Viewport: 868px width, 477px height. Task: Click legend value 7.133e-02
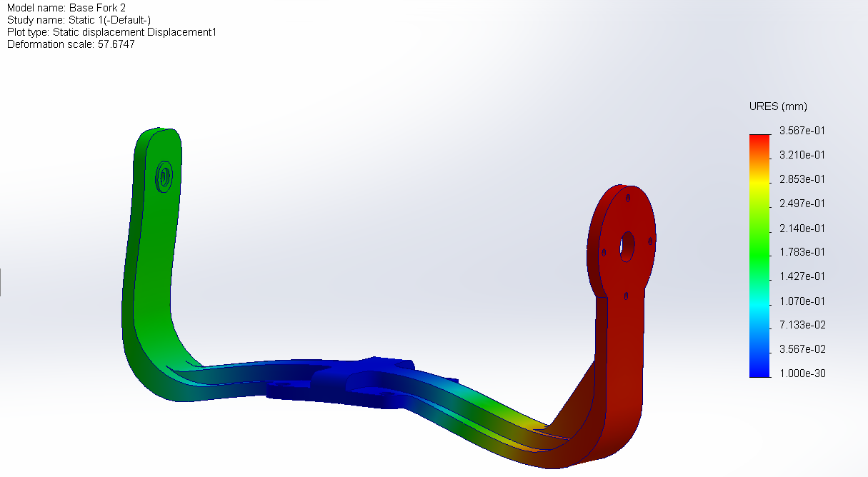(803, 325)
